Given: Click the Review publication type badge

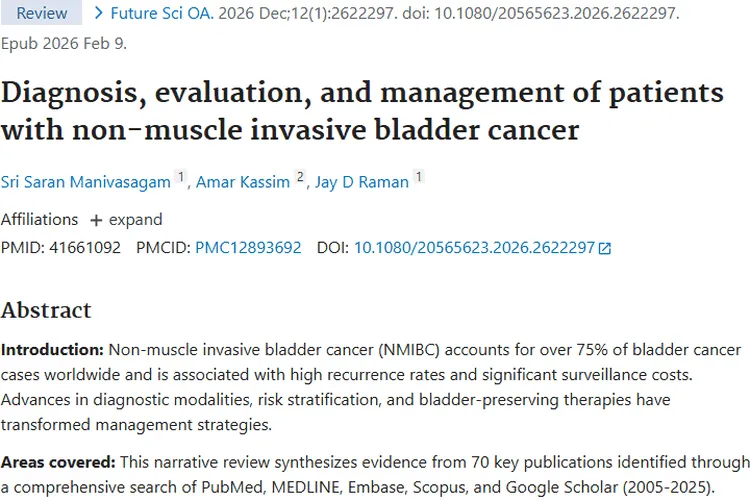Looking at the screenshot, I should (41, 14).
